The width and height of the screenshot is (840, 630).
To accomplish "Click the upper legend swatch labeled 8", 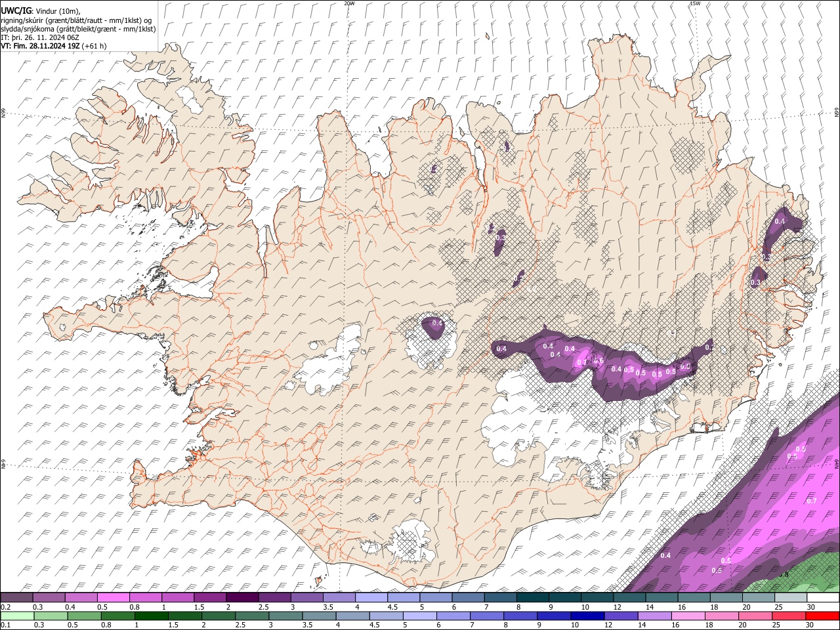I will (x=533, y=598).
